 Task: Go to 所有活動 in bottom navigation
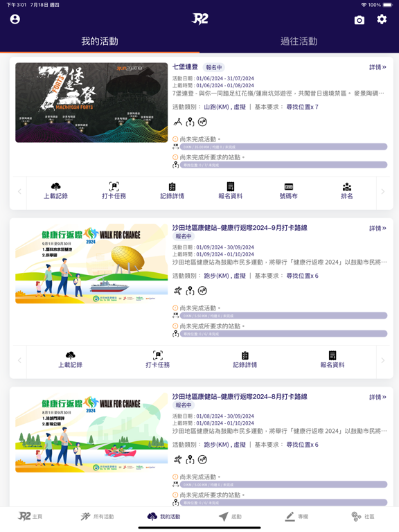[x=97, y=516]
